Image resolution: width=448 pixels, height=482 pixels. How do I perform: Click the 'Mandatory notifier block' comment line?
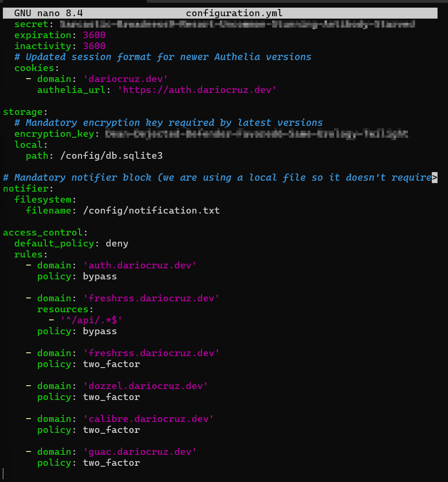coord(217,178)
